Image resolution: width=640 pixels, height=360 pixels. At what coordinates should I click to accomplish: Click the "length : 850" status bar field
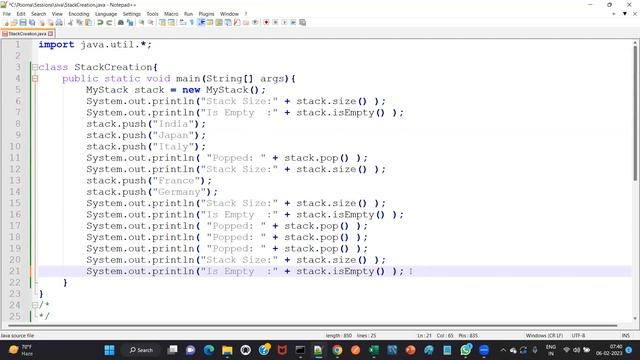pos(339,336)
